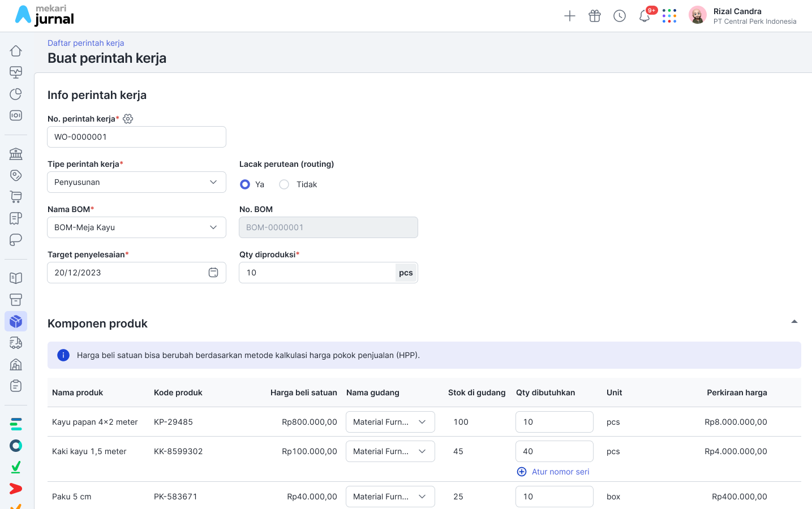Viewport: 812px width, 509px height.
Task: Open the bank building icon in sidebar
Action: pos(16,154)
